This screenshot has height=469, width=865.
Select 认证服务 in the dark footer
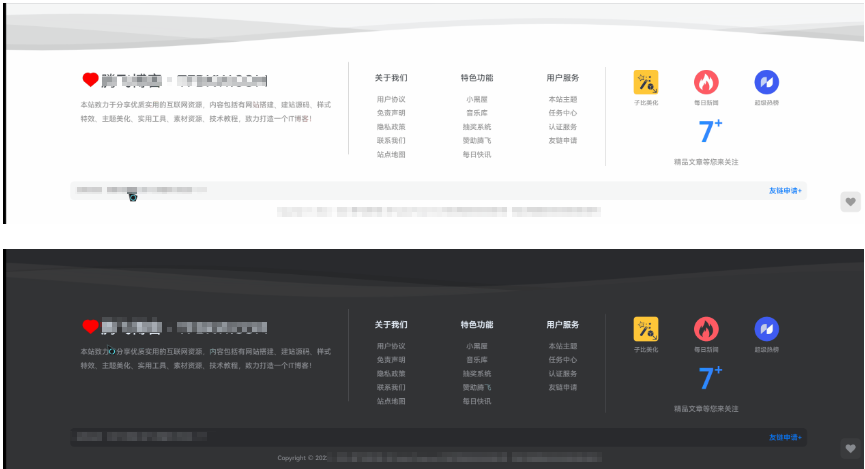tap(563, 374)
